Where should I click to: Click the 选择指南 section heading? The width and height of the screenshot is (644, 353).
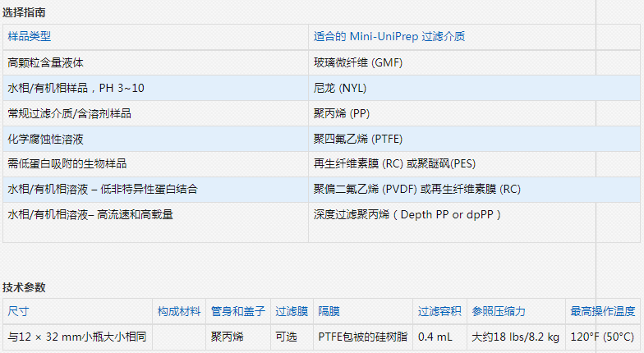(x=24, y=13)
